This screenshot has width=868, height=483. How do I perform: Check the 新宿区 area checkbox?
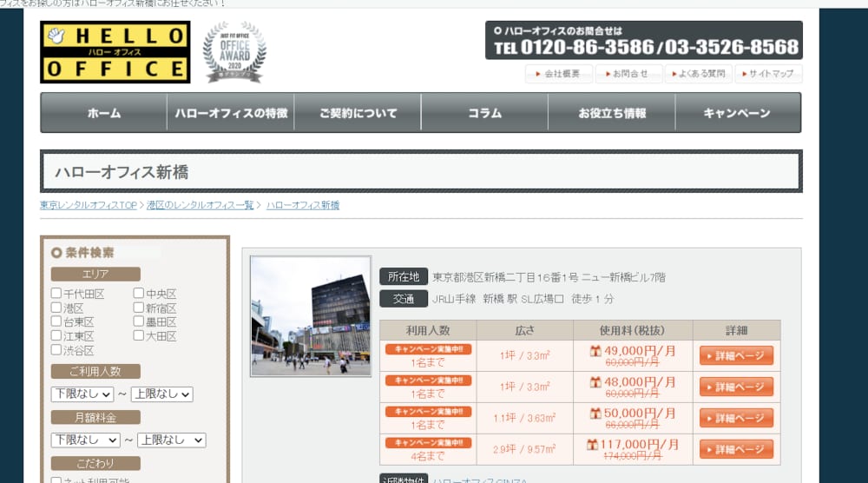(x=138, y=307)
